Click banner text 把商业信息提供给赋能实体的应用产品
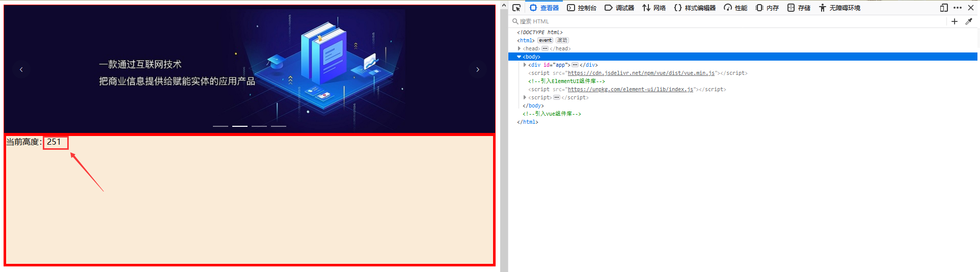Viewport: 980px width, 272px height. coord(177,81)
